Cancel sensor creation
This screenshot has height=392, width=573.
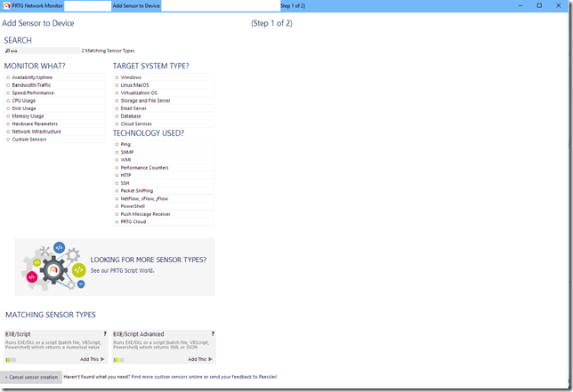(x=31, y=377)
